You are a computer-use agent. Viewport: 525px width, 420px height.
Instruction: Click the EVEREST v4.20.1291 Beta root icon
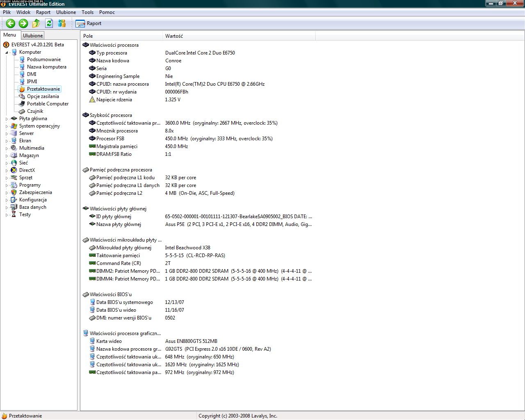pyautogui.click(x=6, y=45)
